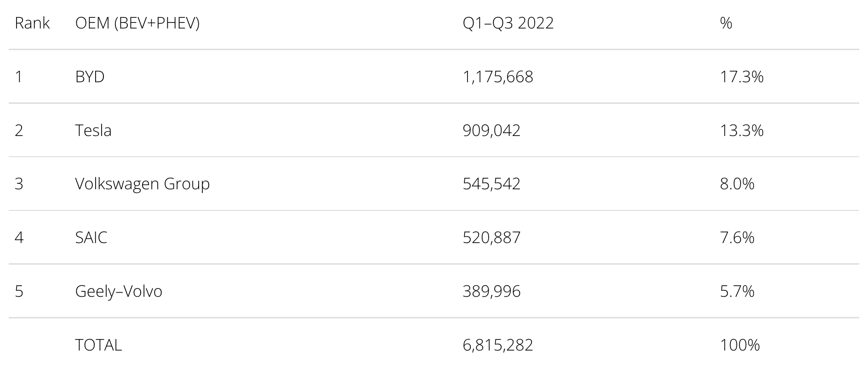Click the value 545,542

(x=491, y=184)
